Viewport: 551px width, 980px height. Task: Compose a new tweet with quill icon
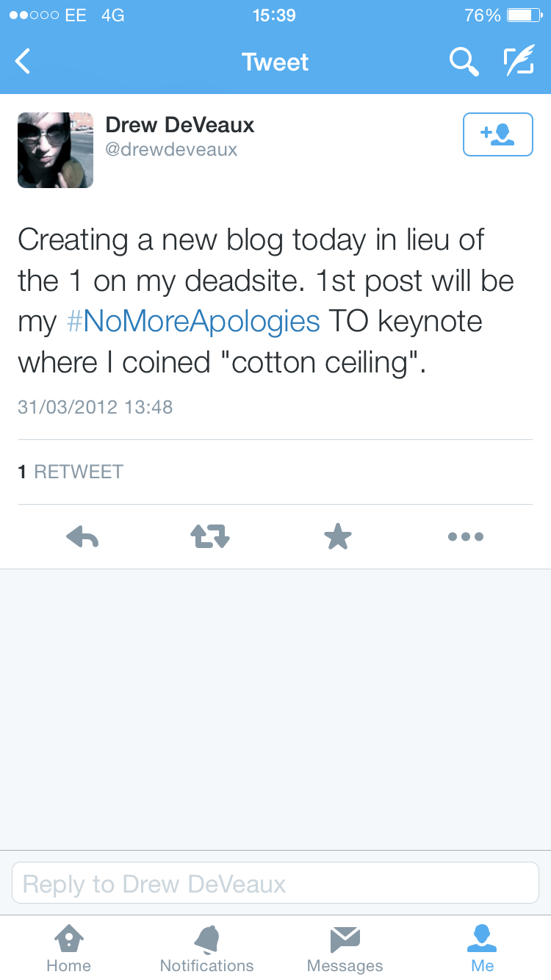519,62
